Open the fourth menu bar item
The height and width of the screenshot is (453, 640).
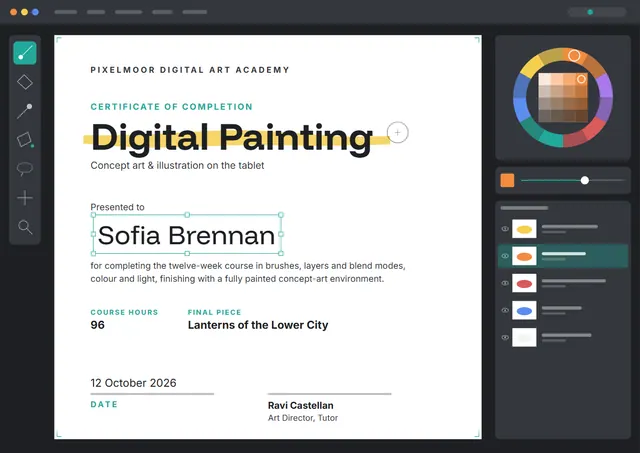tap(162, 12)
